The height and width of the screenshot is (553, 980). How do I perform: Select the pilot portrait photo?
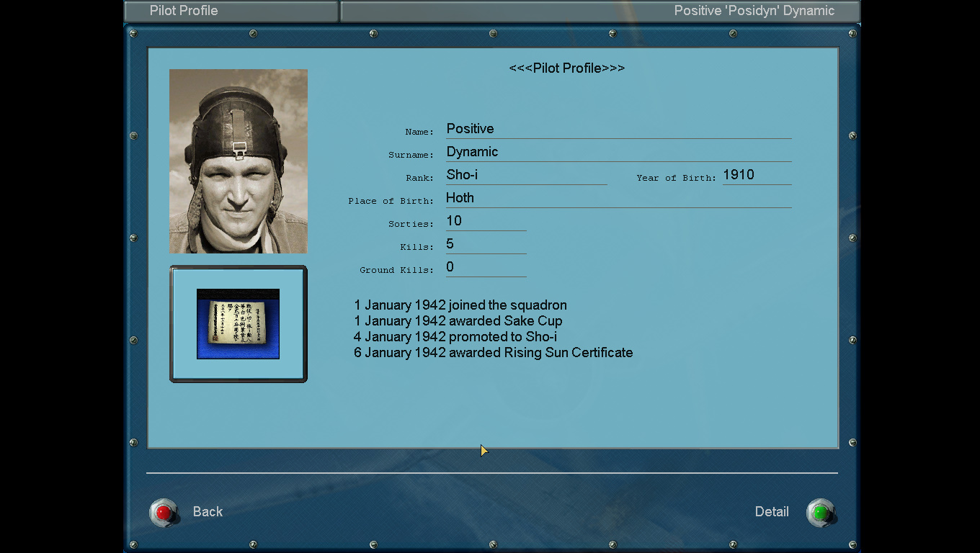(x=239, y=161)
